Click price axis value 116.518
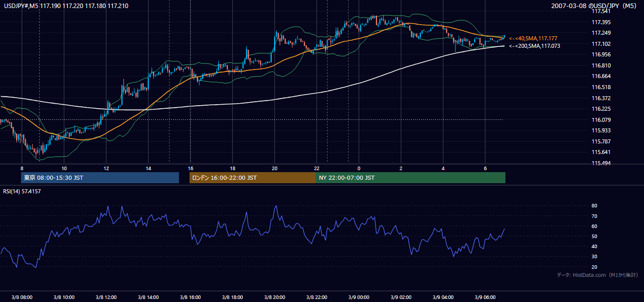 pyautogui.click(x=601, y=87)
